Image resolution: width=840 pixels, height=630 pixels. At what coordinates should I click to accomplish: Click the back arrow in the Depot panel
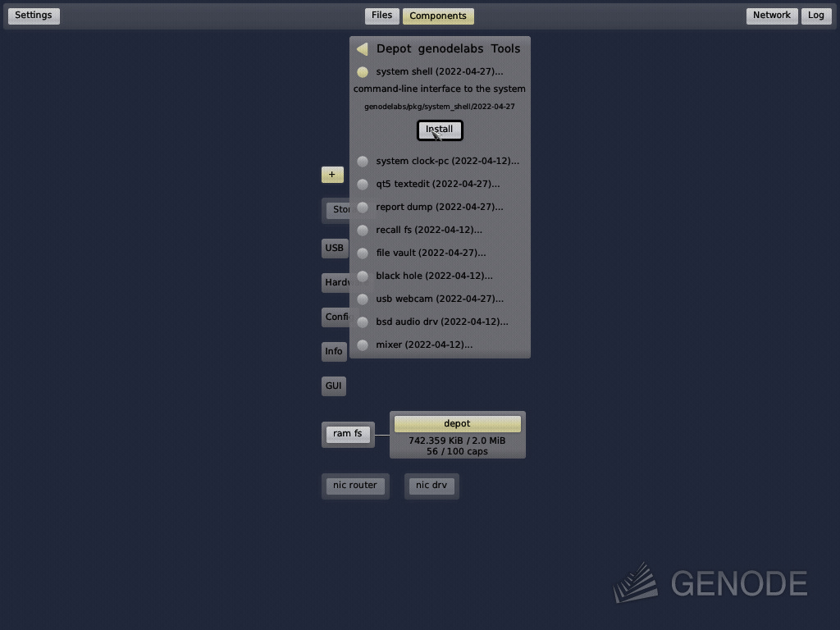pos(362,48)
